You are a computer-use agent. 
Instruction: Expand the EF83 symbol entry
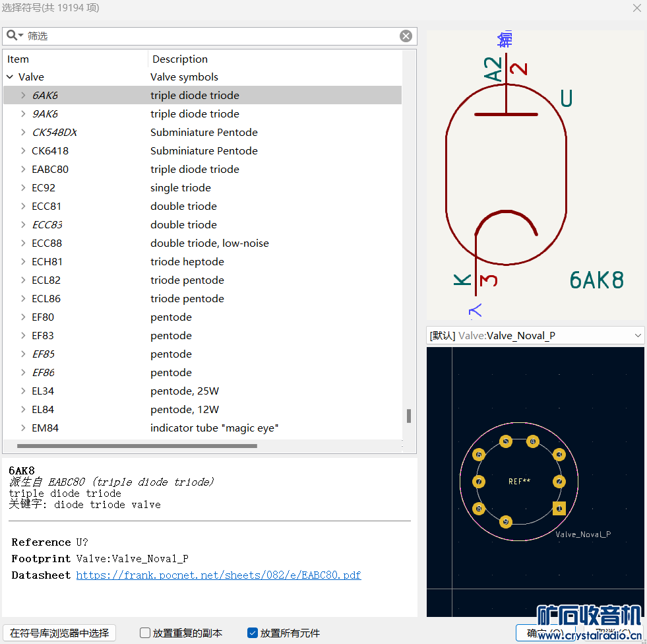[23, 336]
